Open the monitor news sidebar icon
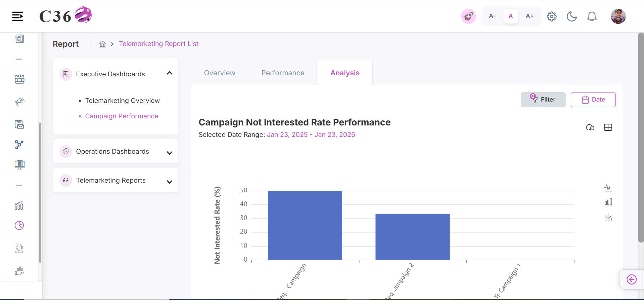Viewport: 644px width, 300px height. click(19, 164)
